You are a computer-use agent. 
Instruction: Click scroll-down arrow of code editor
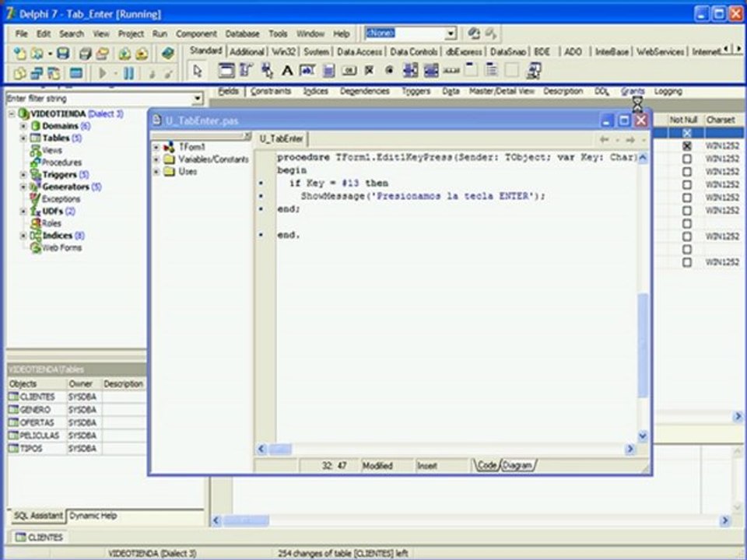coord(643,436)
